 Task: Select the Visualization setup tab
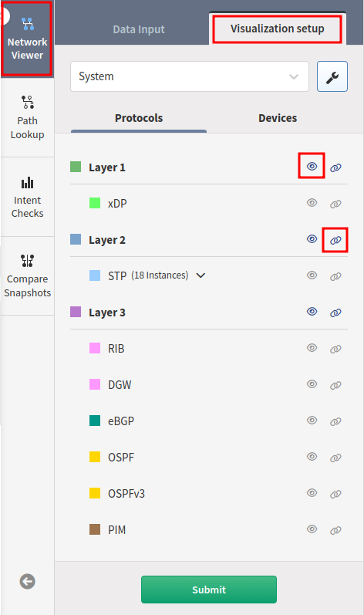click(278, 29)
